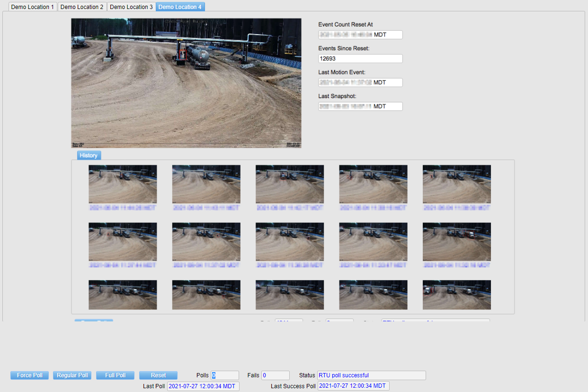The image size is (588, 392).
Task: Open fourth thumbnail in second history row
Action: [374, 242]
